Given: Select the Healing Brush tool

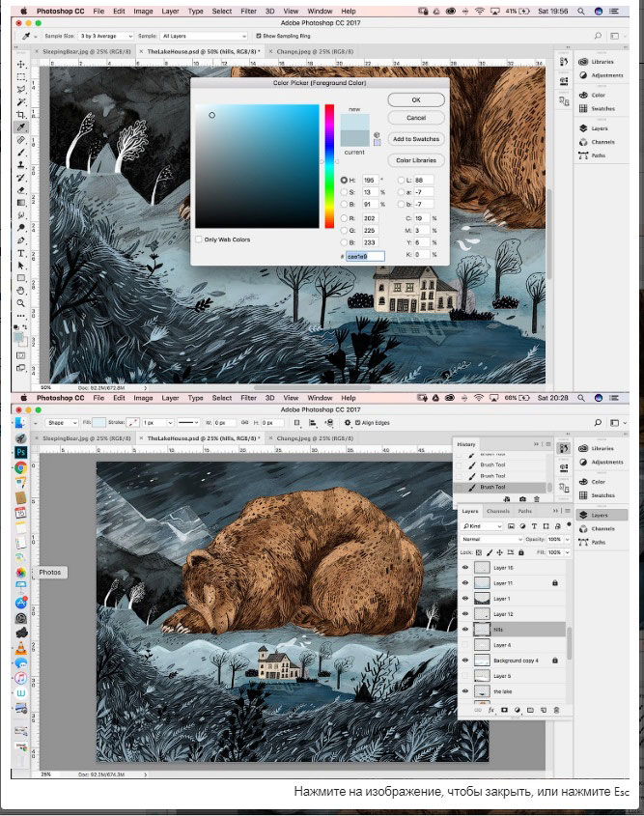Looking at the screenshot, I should (21, 140).
